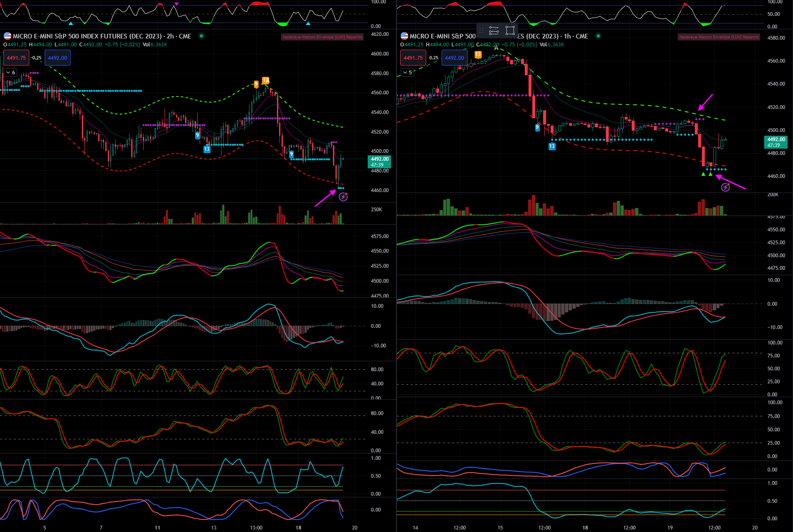This screenshot has width=793, height=532.
Task: Click date 19 on 1h time axis
Action: 670,528
